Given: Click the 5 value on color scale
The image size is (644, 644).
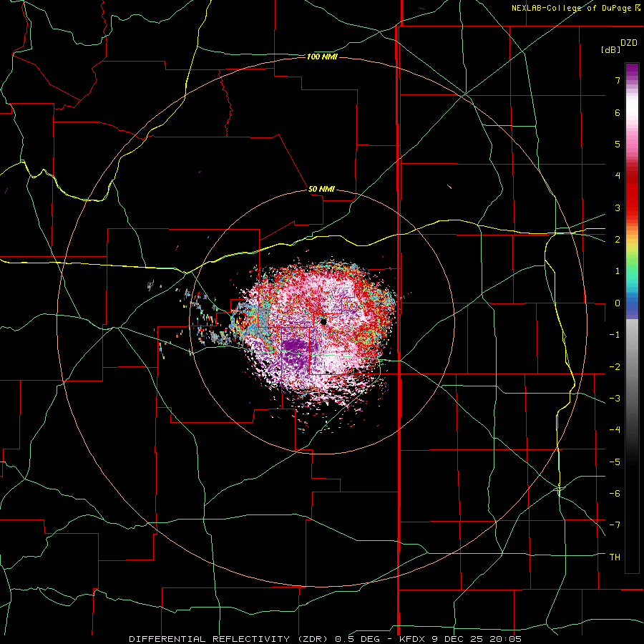Looking at the screenshot, I should [x=618, y=144].
